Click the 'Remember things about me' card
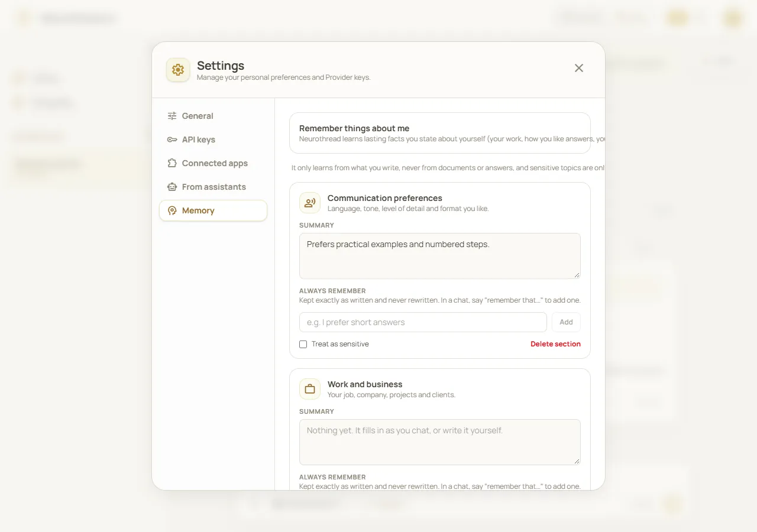757x532 pixels. (x=440, y=133)
